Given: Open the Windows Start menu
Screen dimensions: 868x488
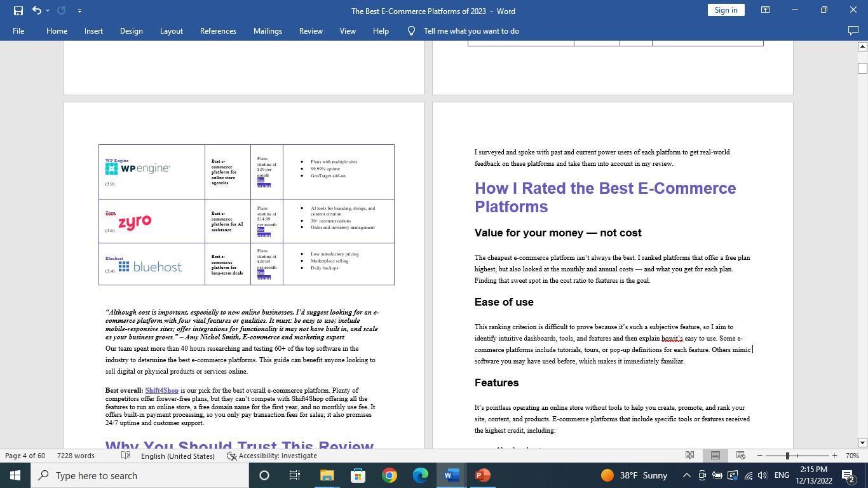Looking at the screenshot, I should point(15,475).
